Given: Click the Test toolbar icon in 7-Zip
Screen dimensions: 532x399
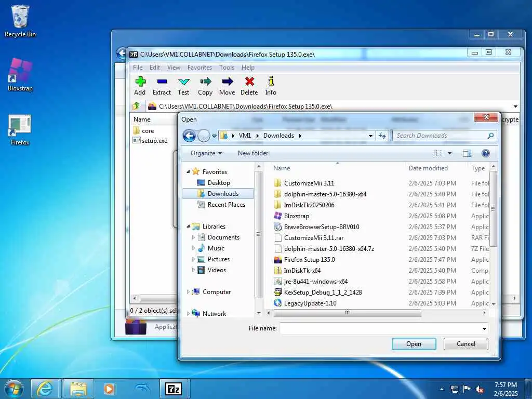Looking at the screenshot, I should point(183,82).
